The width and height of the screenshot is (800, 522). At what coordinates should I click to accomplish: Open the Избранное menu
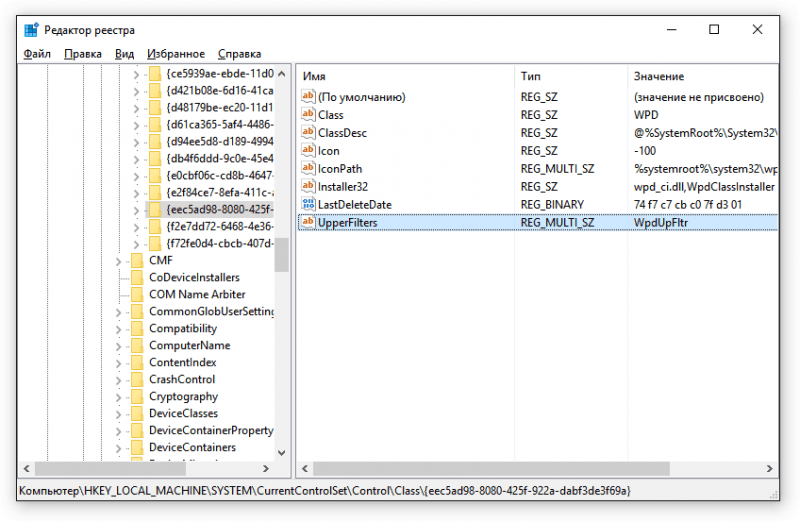[x=175, y=54]
